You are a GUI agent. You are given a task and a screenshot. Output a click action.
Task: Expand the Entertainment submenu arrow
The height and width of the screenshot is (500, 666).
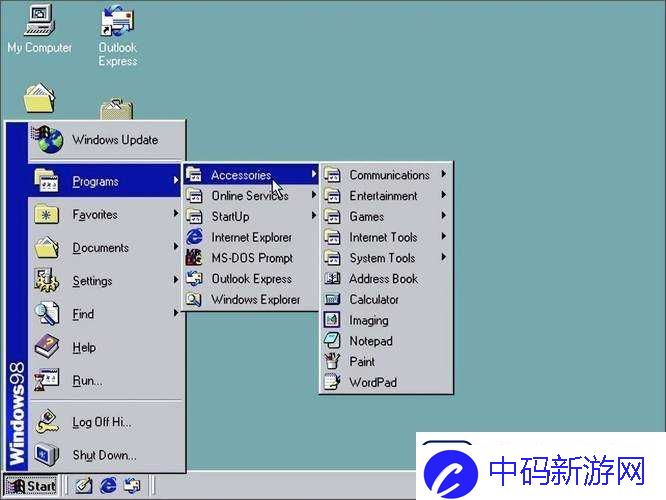[x=443, y=195]
